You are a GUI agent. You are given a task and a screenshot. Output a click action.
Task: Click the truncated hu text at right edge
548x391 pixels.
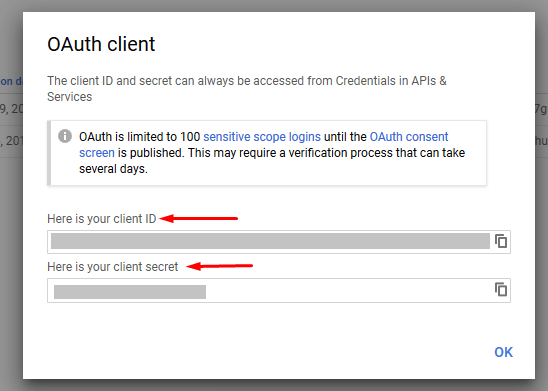tap(541, 140)
